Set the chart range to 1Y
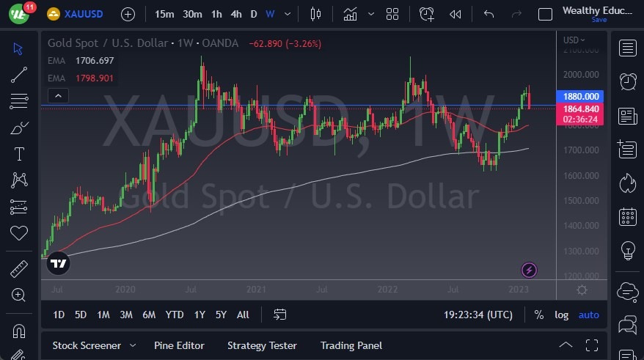The height and width of the screenshot is (360, 644). tap(200, 315)
